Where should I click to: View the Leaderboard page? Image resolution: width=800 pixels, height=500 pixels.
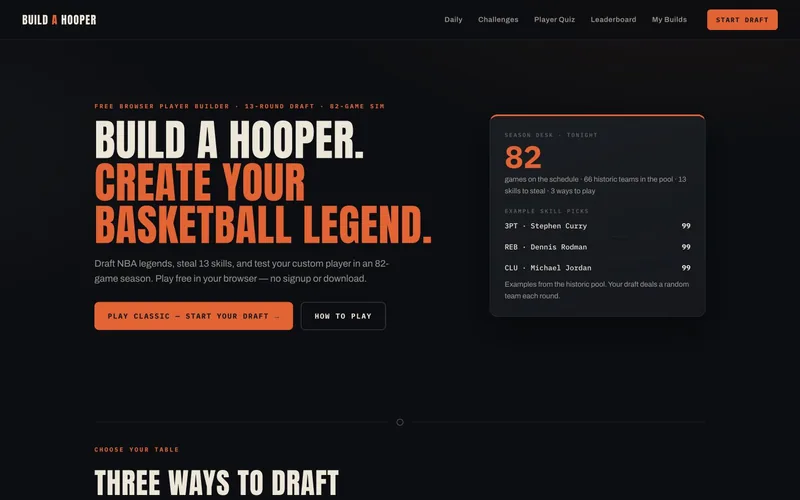tap(613, 20)
